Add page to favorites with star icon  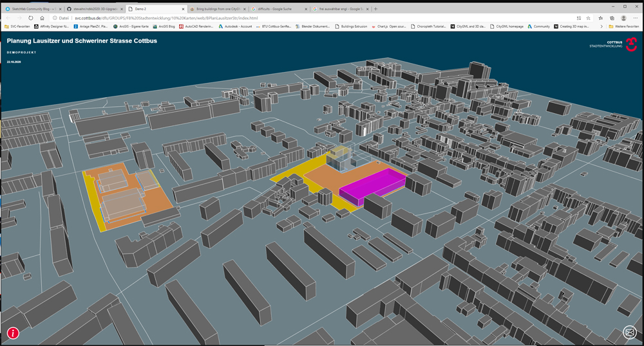(589, 18)
